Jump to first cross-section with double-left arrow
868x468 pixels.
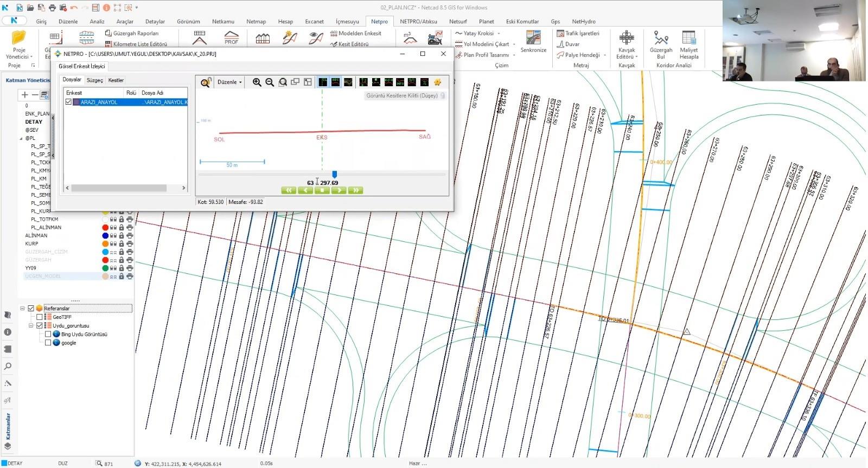[289, 190]
